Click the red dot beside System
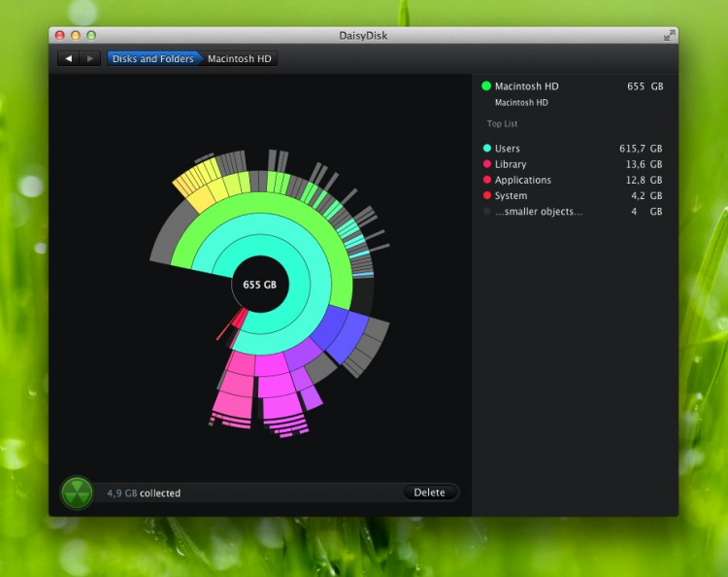728x577 pixels. tap(487, 195)
